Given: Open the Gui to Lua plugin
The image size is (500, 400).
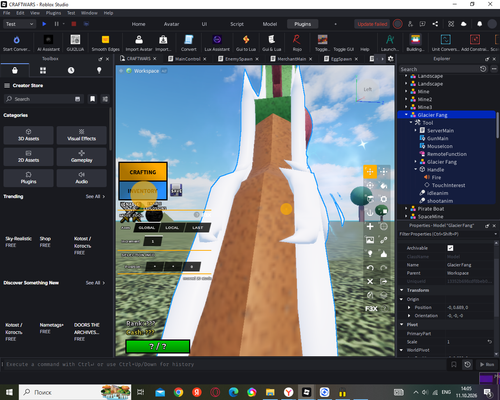Looking at the screenshot, I should pyautogui.click(x=246, y=43).
